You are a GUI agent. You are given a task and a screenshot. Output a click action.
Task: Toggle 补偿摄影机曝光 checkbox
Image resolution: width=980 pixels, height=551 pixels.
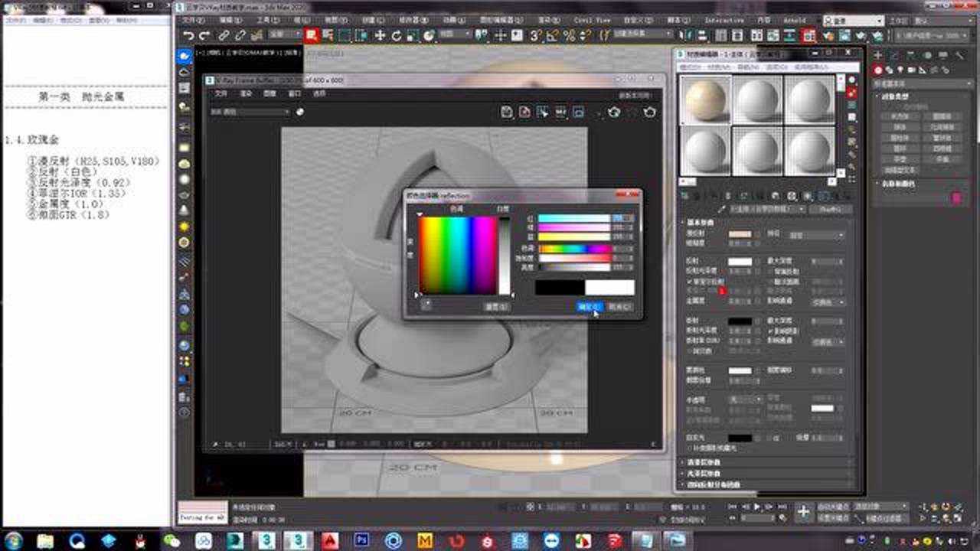click(x=689, y=448)
